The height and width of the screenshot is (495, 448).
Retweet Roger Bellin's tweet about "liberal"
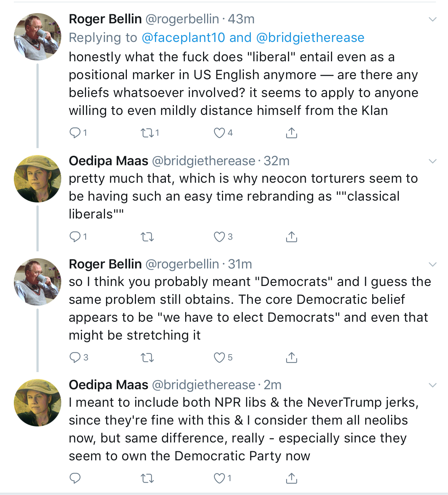pos(147,133)
